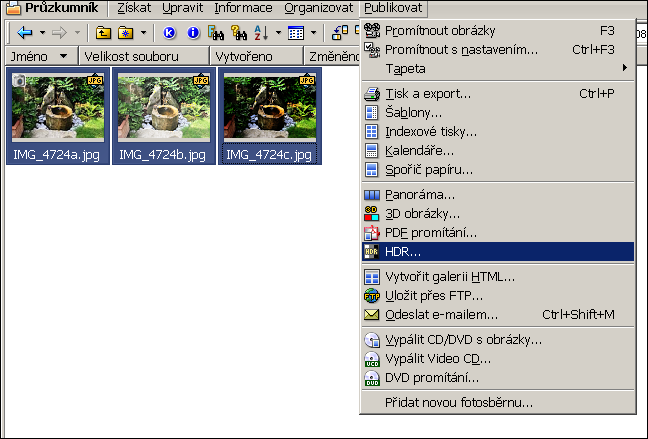This screenshot has height=439, width=648.
Task: Click the HDR icon in menu
Action: click(371, 252)
